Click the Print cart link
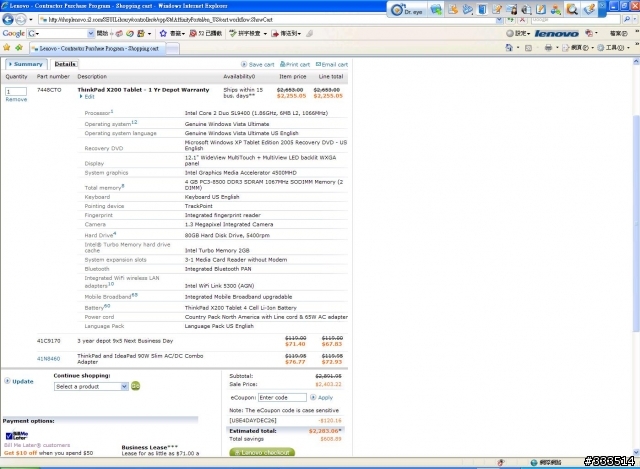 (295, 64)
